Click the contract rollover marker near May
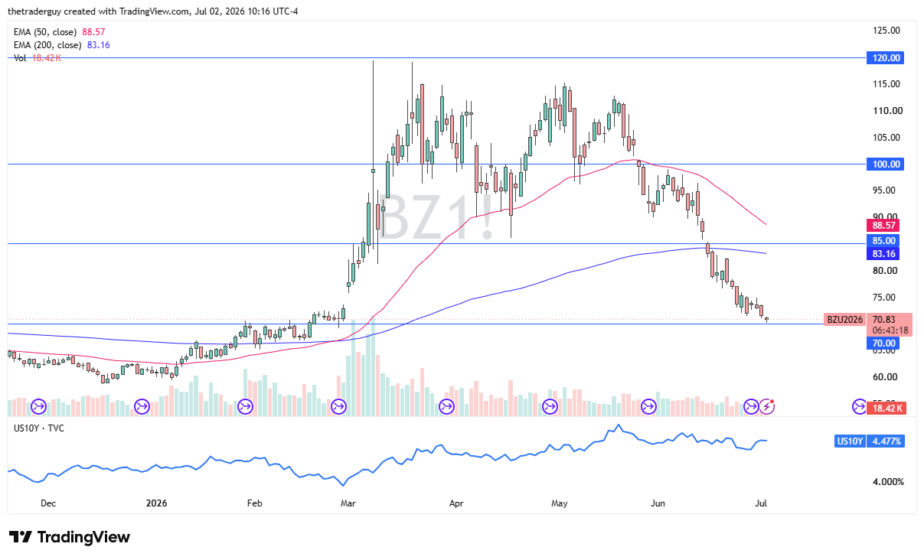This screenshot has width=924, height=560. tap(550, 406)
